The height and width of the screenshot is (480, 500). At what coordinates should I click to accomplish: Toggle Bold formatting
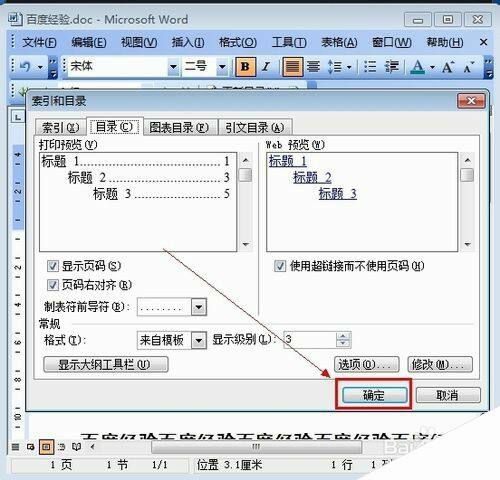[245, 67]
